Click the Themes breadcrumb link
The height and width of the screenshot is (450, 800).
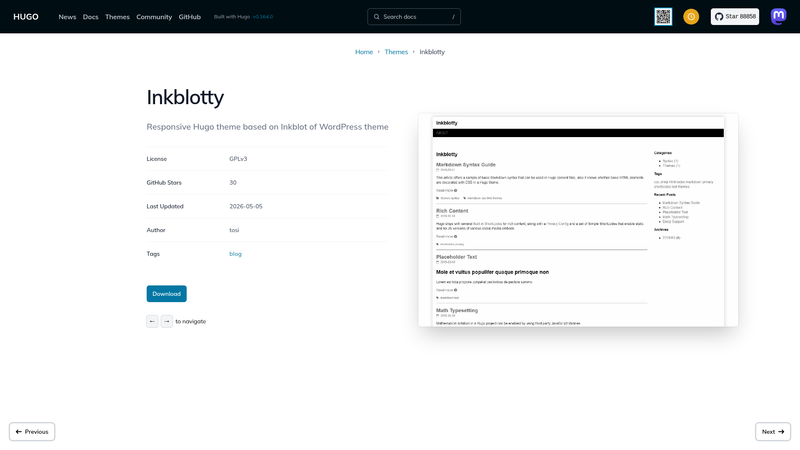click(x=396, y=52)
